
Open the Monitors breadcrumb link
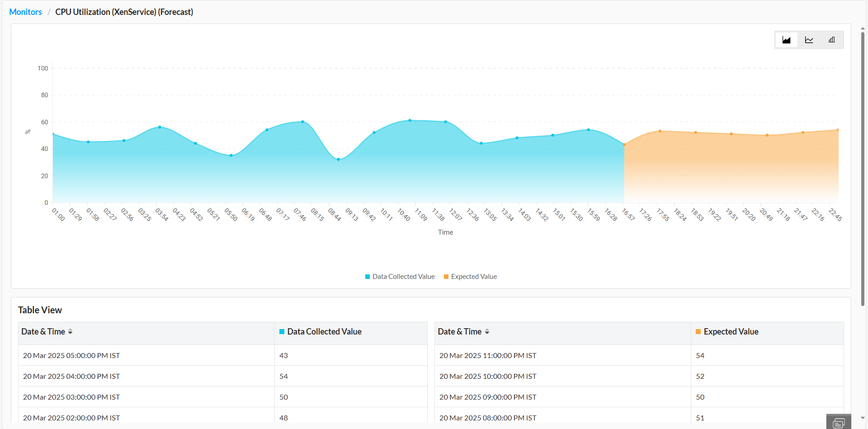coord(25,12)
